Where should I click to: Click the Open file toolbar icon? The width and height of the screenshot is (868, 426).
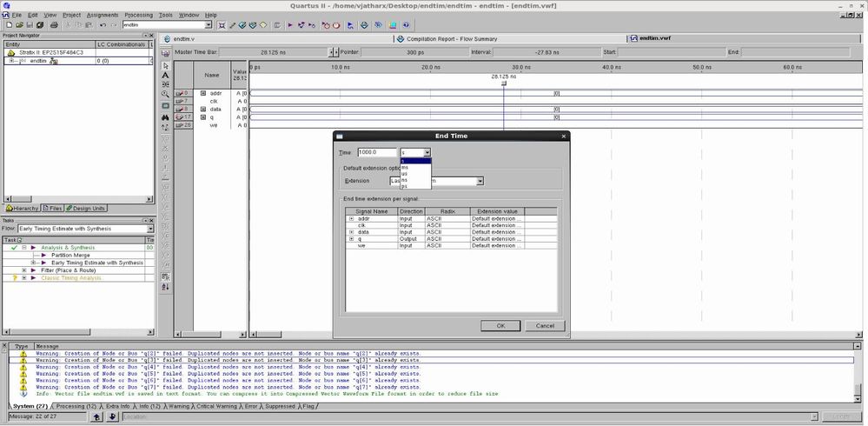(19, 25)
